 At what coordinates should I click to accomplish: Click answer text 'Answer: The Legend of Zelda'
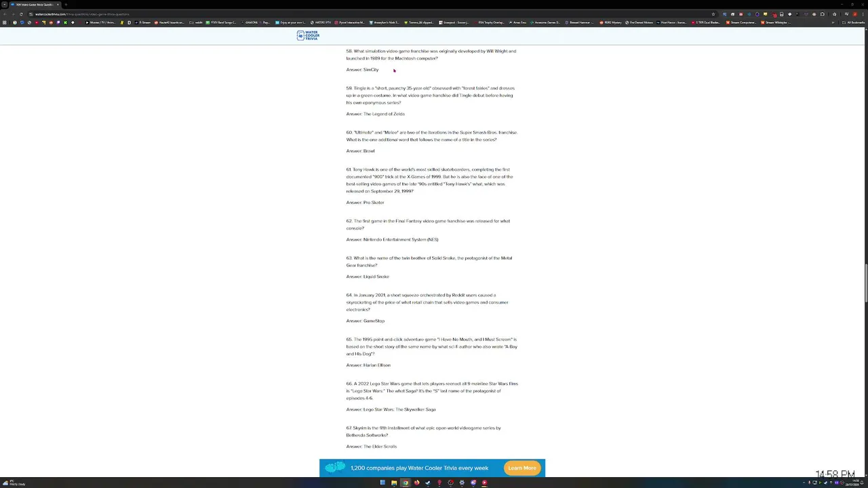375,114
